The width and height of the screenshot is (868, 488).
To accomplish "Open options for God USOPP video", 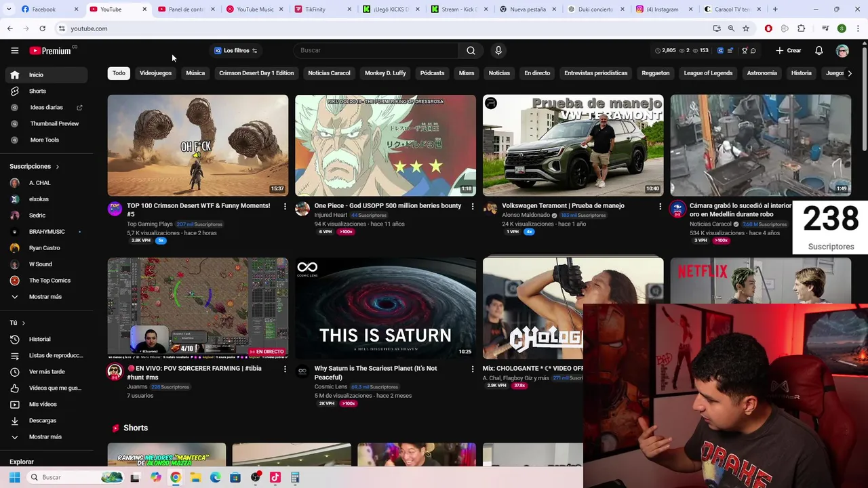I will (473, 206).
